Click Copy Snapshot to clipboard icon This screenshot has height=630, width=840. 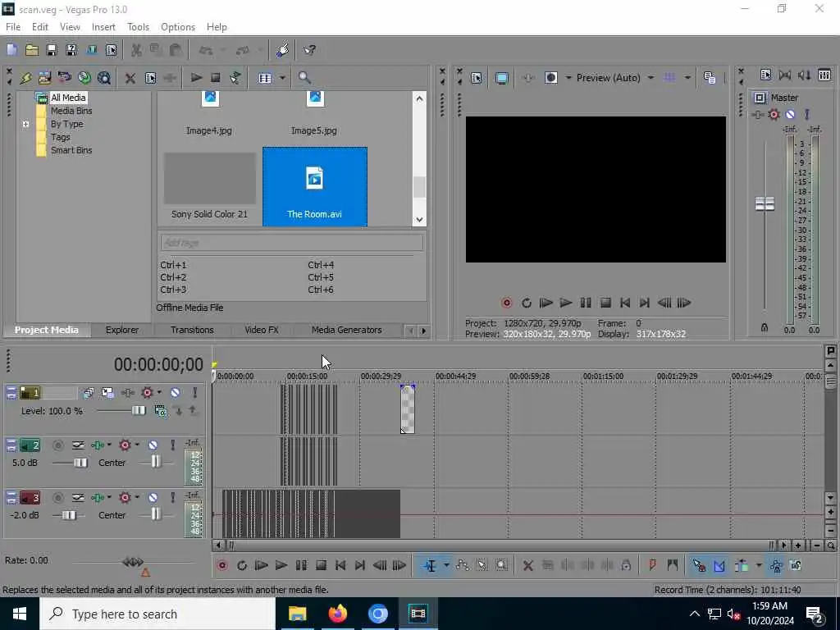[x=710, y=78]
